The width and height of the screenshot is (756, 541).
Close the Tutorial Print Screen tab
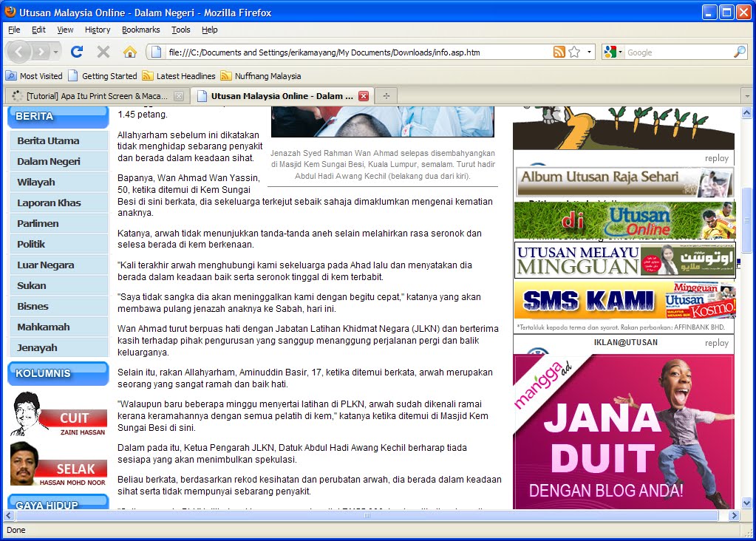(178, 96)
